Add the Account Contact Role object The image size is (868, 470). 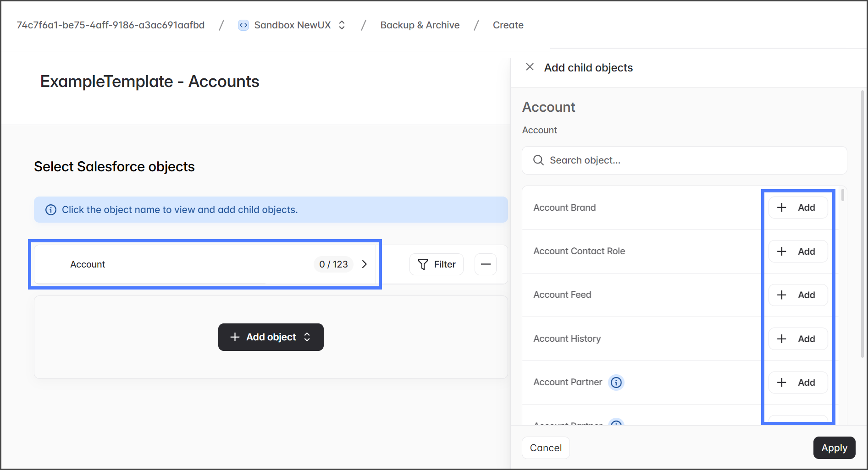click(797, 251)
